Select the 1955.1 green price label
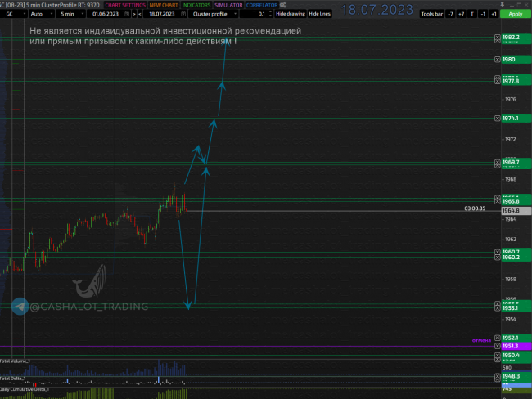The image size is (532, 399). coord(516,307)
